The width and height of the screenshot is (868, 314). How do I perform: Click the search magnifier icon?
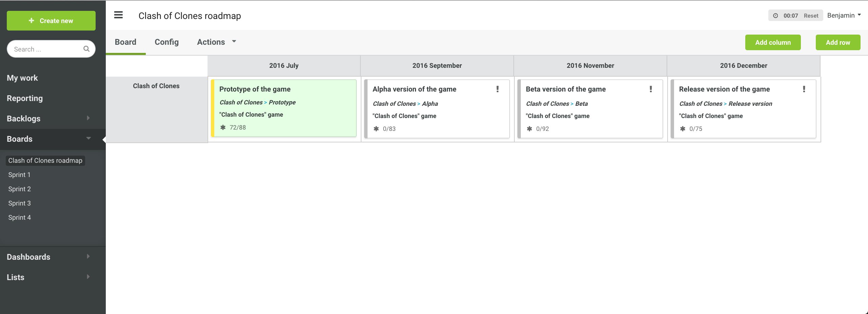(x=86, y=49)
